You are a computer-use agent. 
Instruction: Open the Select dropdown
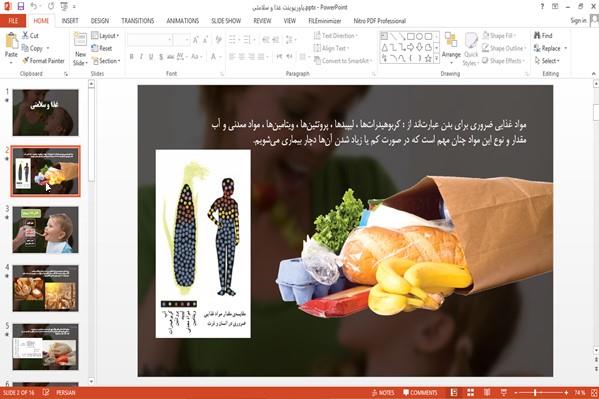pos(547,61)
